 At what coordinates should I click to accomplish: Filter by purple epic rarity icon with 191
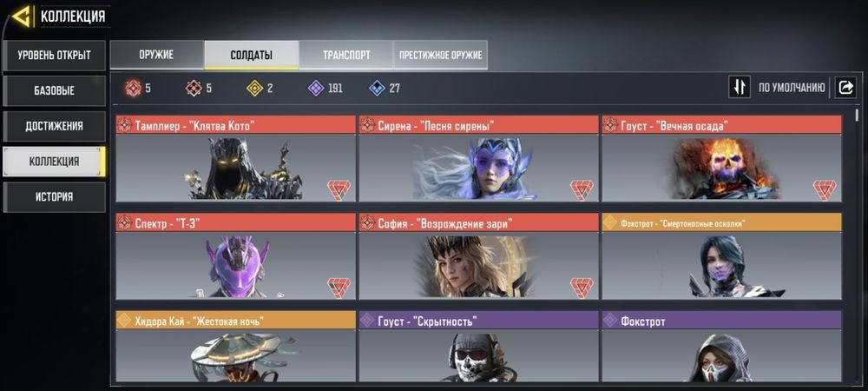(316, 88)
